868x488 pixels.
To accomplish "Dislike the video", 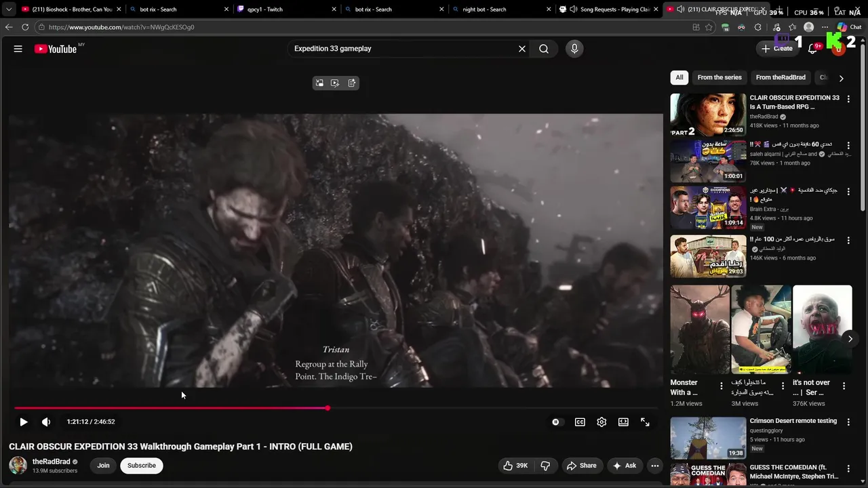I will (545, 466).
